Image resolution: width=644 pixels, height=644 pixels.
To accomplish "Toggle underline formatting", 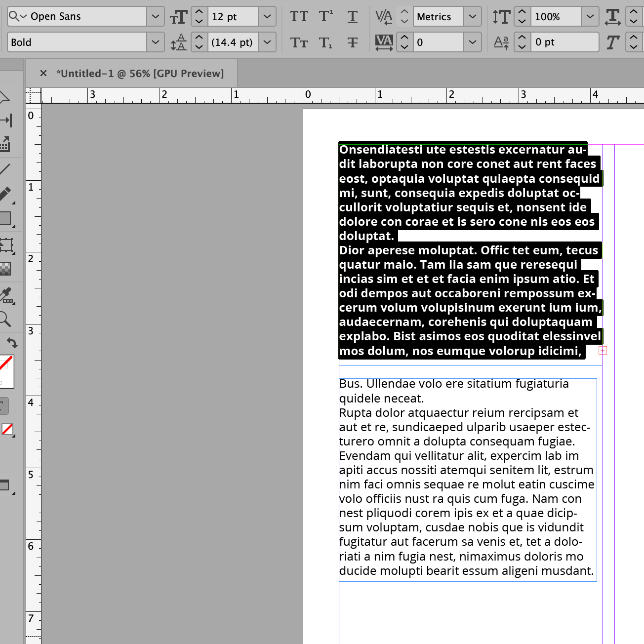I will point(353,16).
